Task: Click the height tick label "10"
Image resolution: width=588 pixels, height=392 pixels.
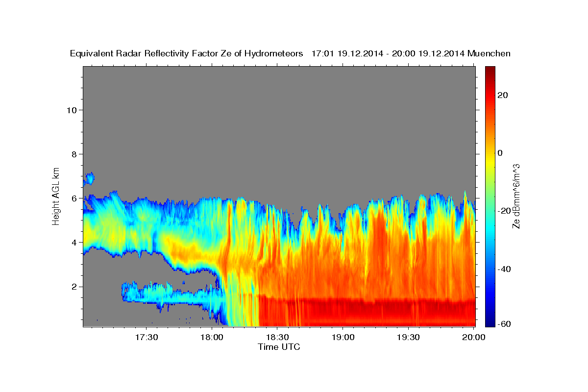Action: (x=72, y=110)
